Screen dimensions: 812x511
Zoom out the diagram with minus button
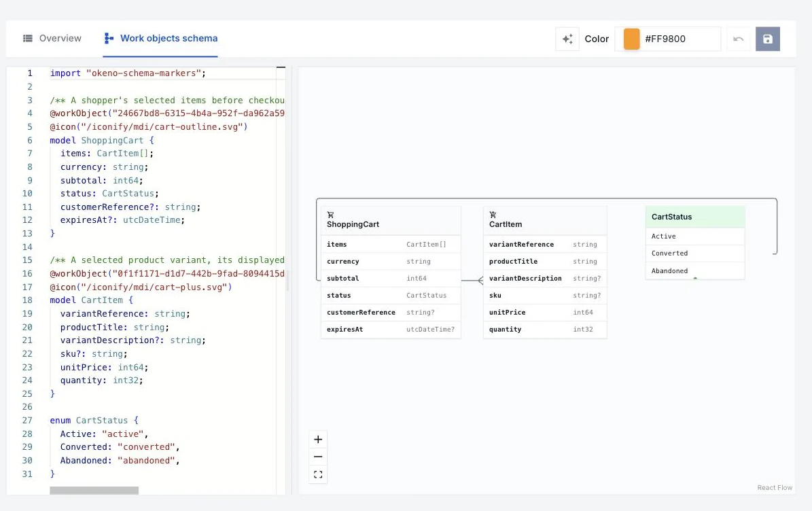pyautogui.click(x=318, y=457)
